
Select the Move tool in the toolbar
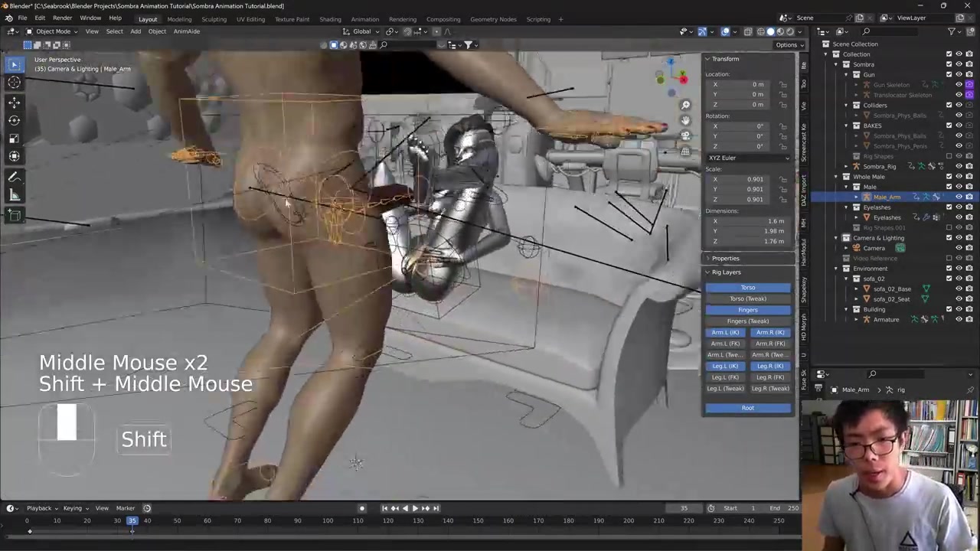14,102
